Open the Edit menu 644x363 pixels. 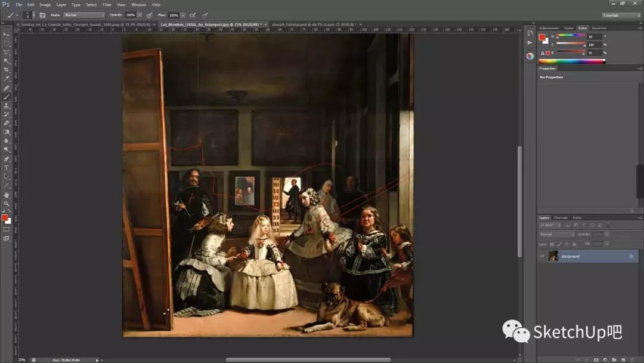tap(31, 5)
